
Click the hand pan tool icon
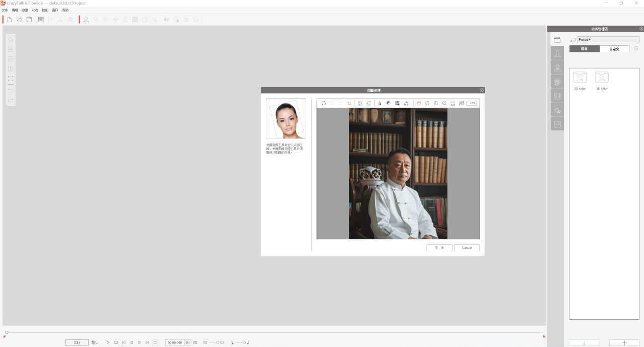click(x=418, y=103)
